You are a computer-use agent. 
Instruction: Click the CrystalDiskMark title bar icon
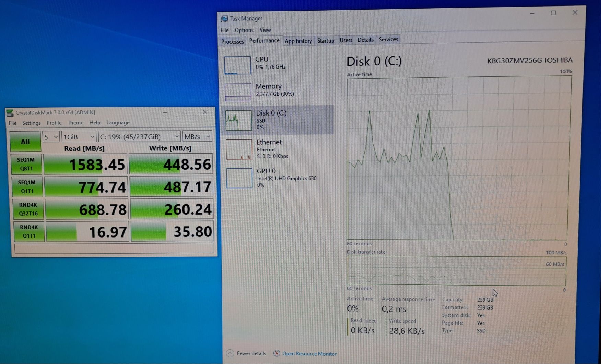pyautogui.click(x=10, y=113)
